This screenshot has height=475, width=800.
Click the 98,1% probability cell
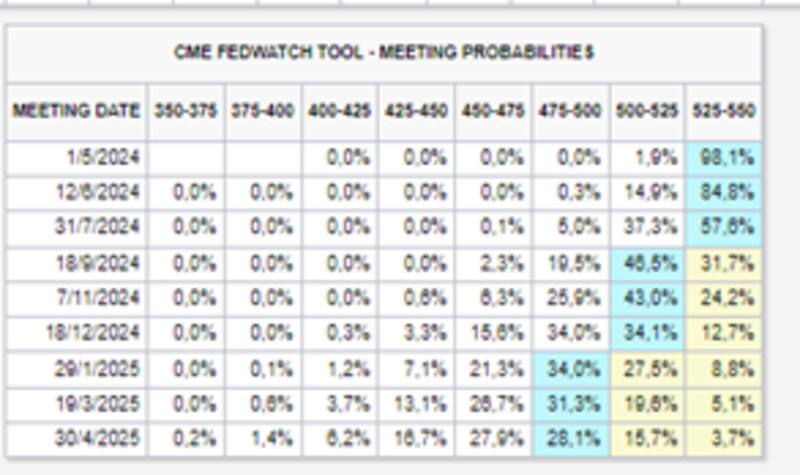[724, 157]
